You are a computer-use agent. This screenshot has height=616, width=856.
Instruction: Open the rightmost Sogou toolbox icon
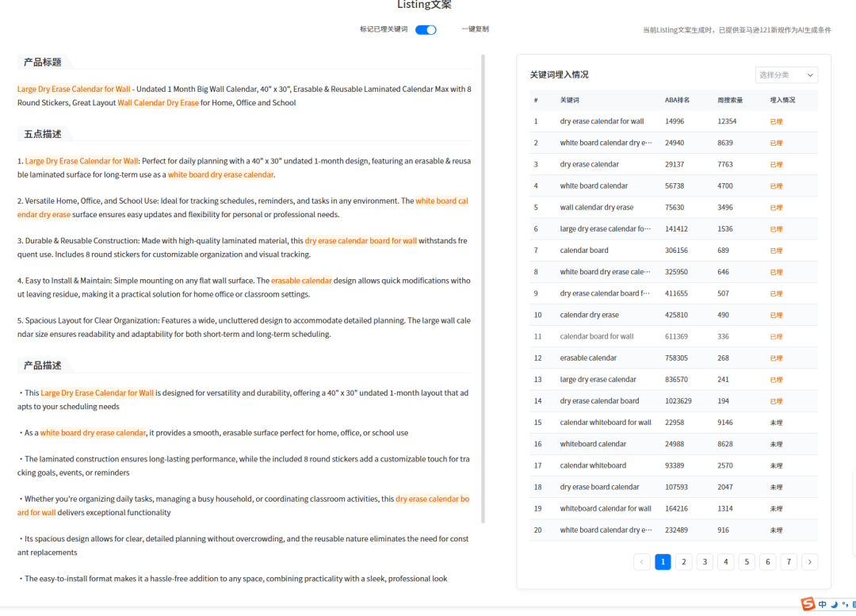point(854,605)
